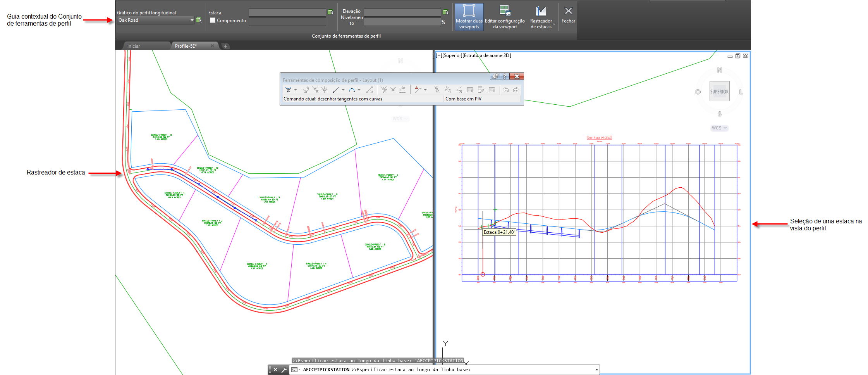The height and width of the screenshot is (375, 868).
Task: Click the convert line and spline icon
Action: [370, 90]
